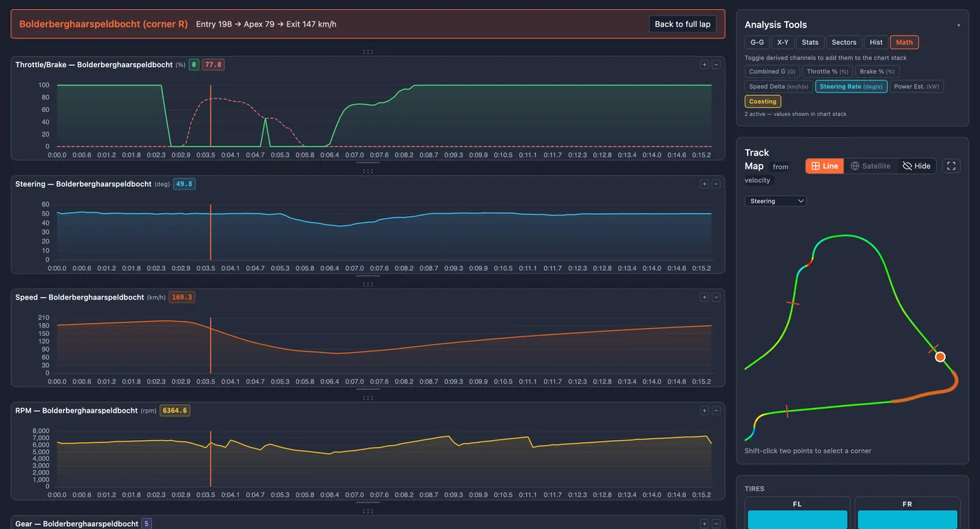Select the Math analysis tab
The width and height of the screenshot is (980, 529).
pyautogui.click(x=904, y=43)
